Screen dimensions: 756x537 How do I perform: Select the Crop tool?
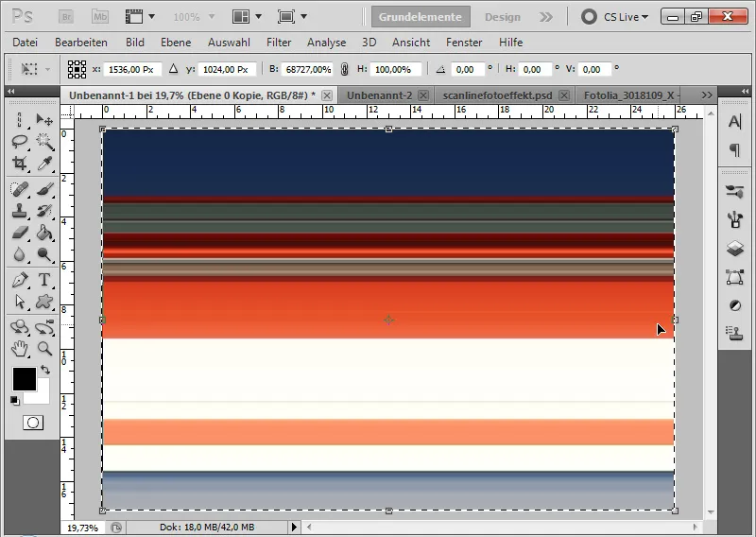[20, 164]
